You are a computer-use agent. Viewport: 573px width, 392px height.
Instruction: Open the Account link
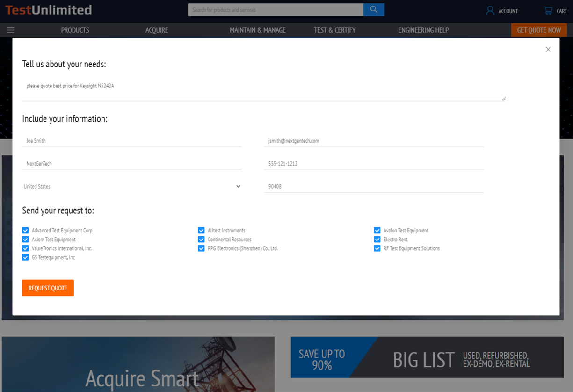click(x=508, y=11)
